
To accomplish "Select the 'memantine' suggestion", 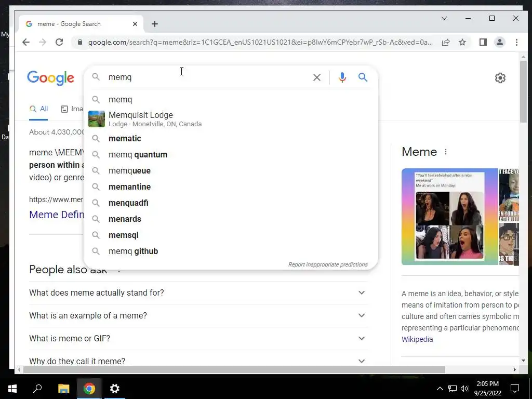I will [231, 187].
